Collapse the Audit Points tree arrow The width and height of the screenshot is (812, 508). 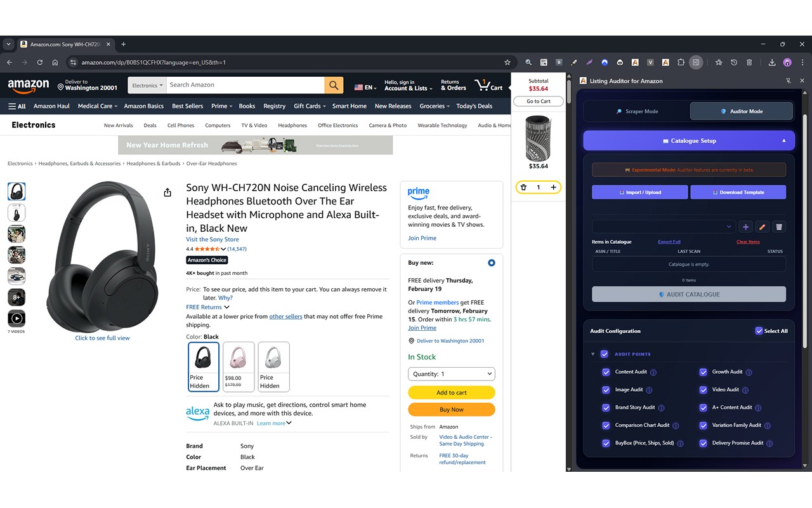593,354
